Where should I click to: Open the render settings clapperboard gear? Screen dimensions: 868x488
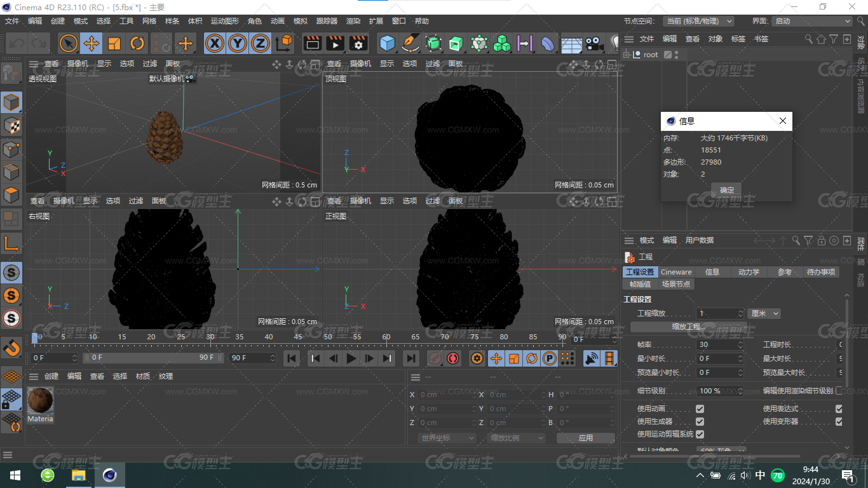point(358,43)
